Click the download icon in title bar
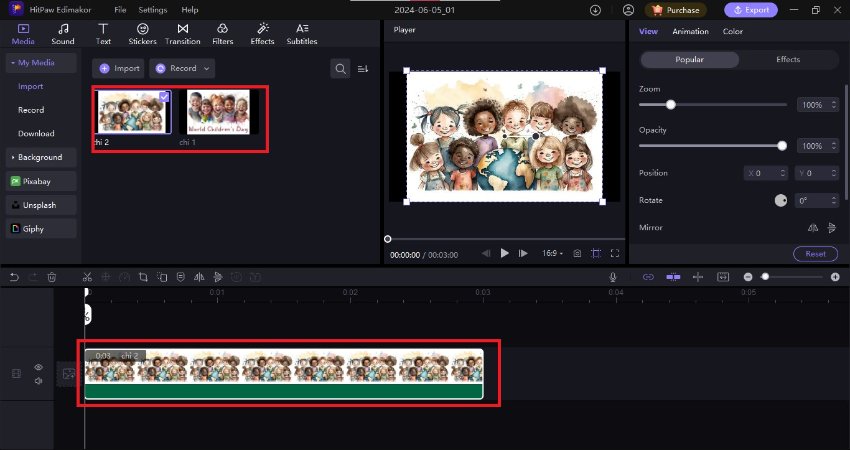850x450 pixels. pyautogui.click(x=595, y=10)
